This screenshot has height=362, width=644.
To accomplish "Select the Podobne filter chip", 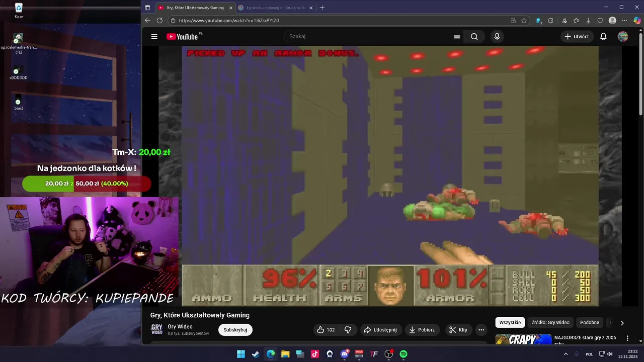I will (590, 322).
